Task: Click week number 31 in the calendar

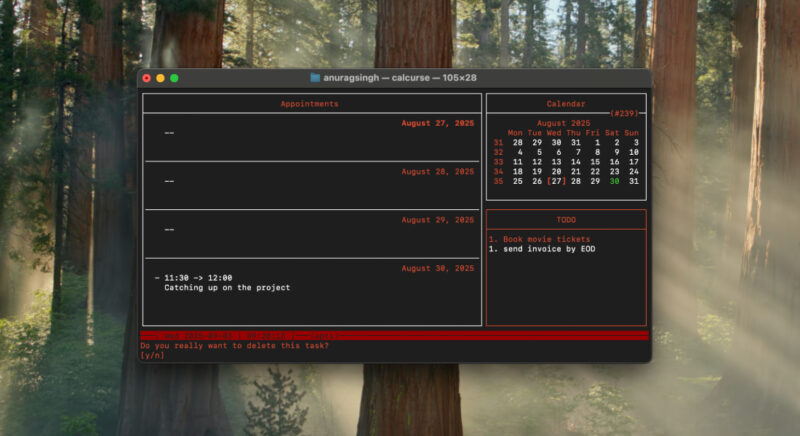Action: pos(498,142)
